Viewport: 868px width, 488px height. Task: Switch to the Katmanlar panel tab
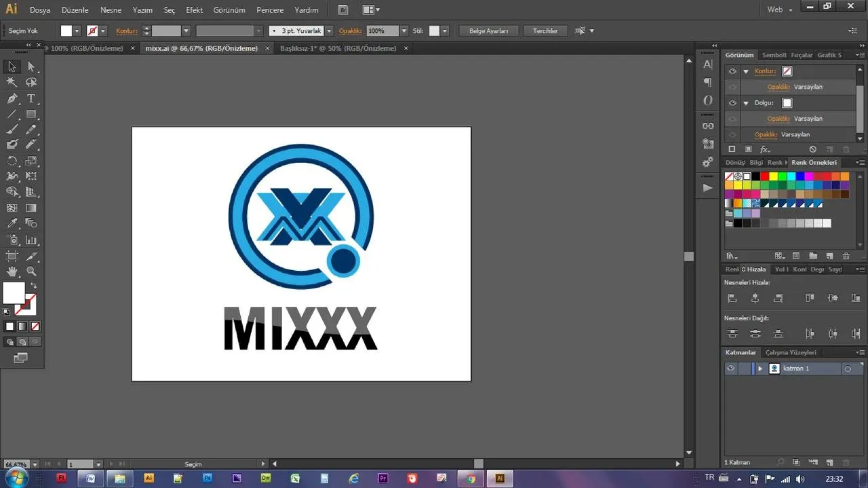[741, 352]
